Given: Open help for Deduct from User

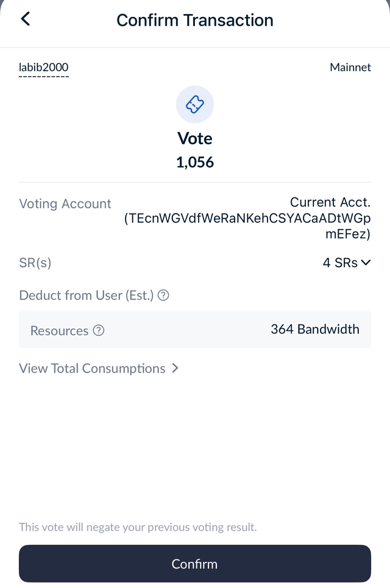Looking at the screenshot, I should pos(163,296).
